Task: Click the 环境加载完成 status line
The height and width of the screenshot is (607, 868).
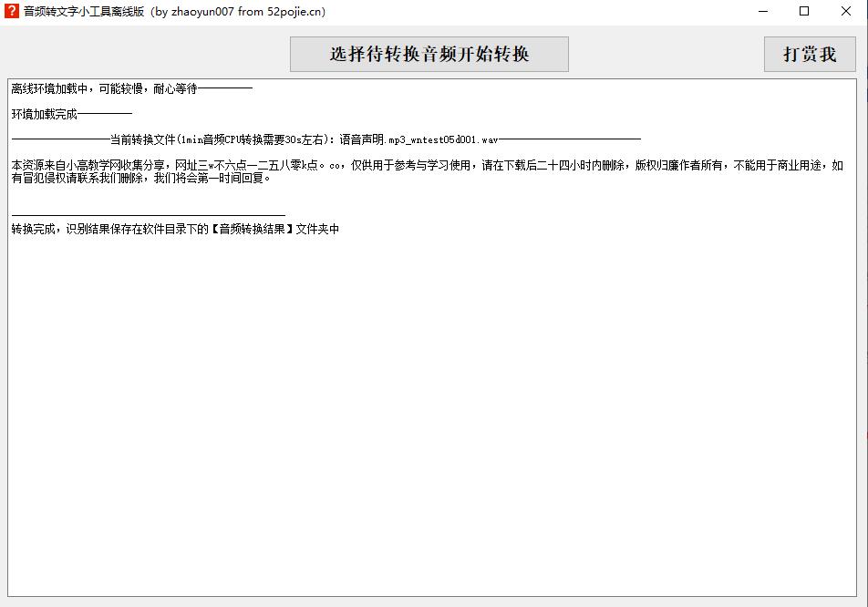Action: pos(46,114)
